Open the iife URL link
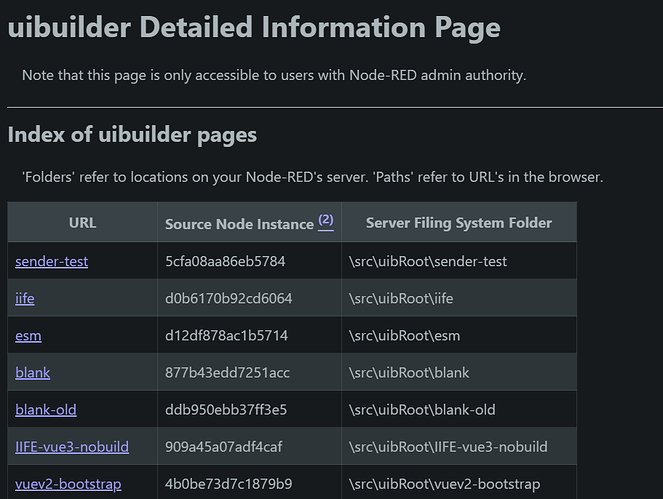Screen dimensions: 663x499 click(x=25, y=298)
